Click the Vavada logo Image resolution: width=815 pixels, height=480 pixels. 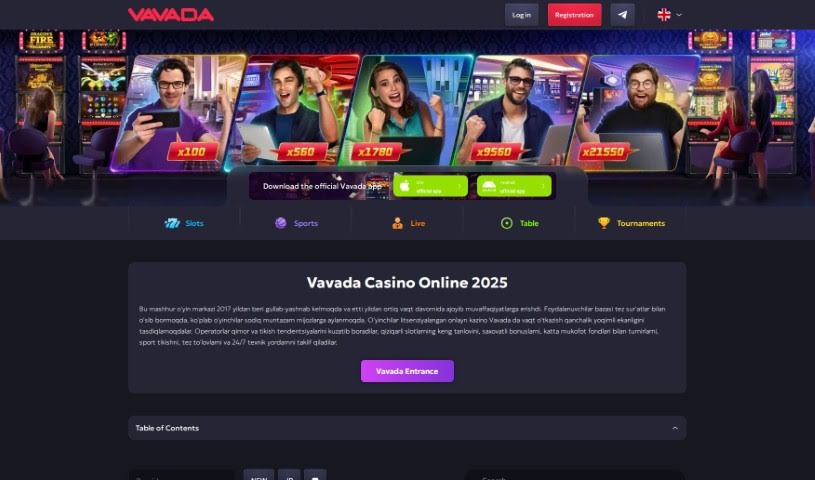coord(170,15)
